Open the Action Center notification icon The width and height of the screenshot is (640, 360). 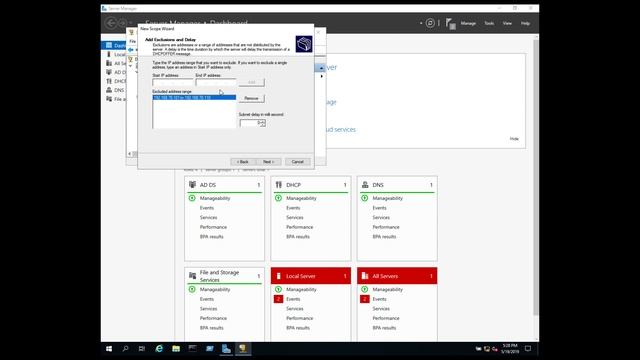pyautogui.click(x=528, y=349)
